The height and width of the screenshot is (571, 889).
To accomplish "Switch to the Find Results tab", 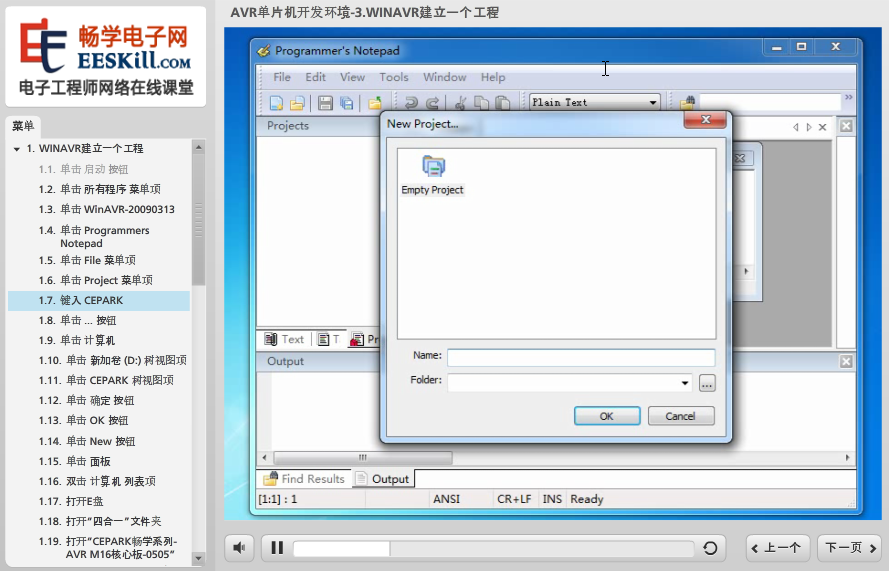I will pyautogui.click(x=304, y=479).
